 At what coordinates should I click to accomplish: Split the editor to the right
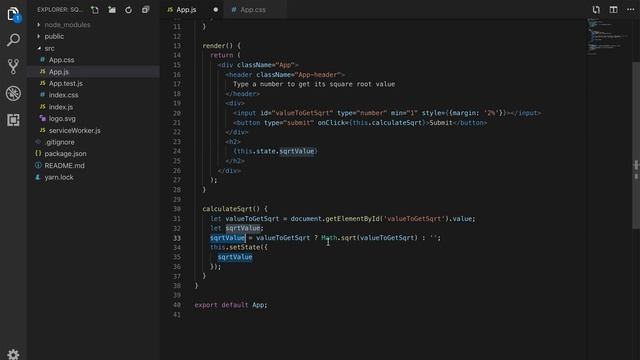click(x=613, y=9)
